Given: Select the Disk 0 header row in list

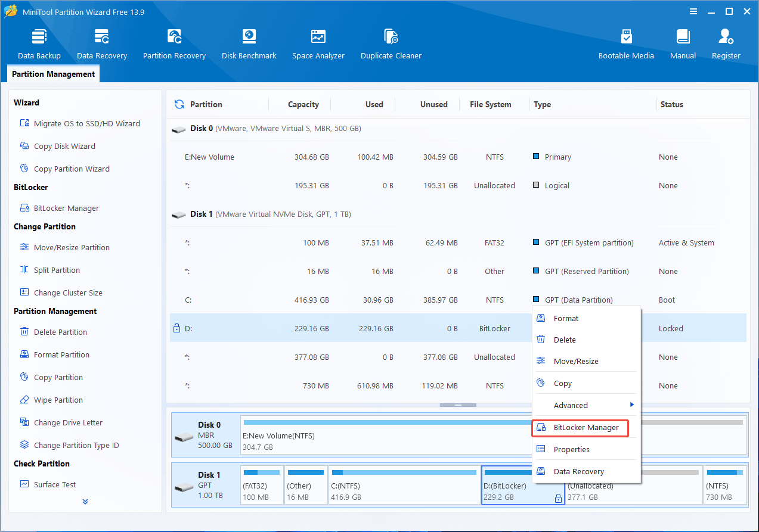Looking at the screenshot, I should [x=458, y=129].
